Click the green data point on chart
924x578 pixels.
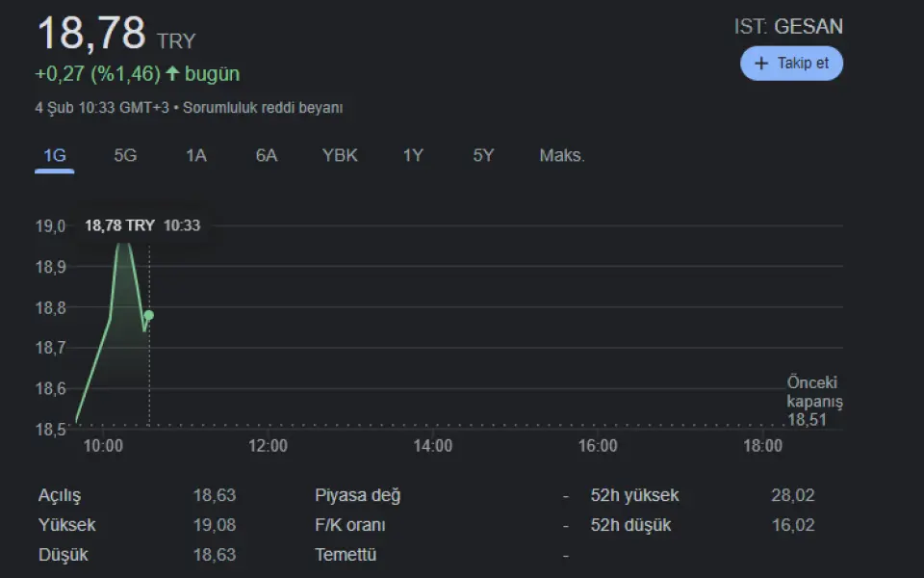(x=148, y=315)
